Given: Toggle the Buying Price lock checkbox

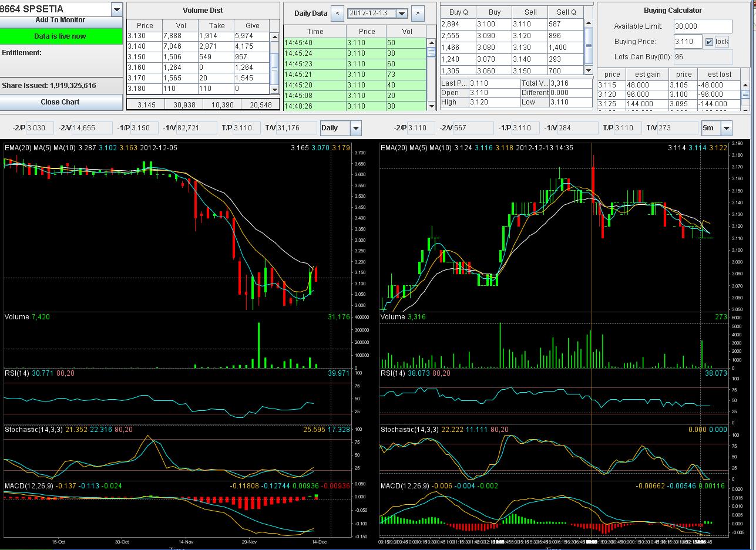Looking at the screenshot, I should 709,42.
